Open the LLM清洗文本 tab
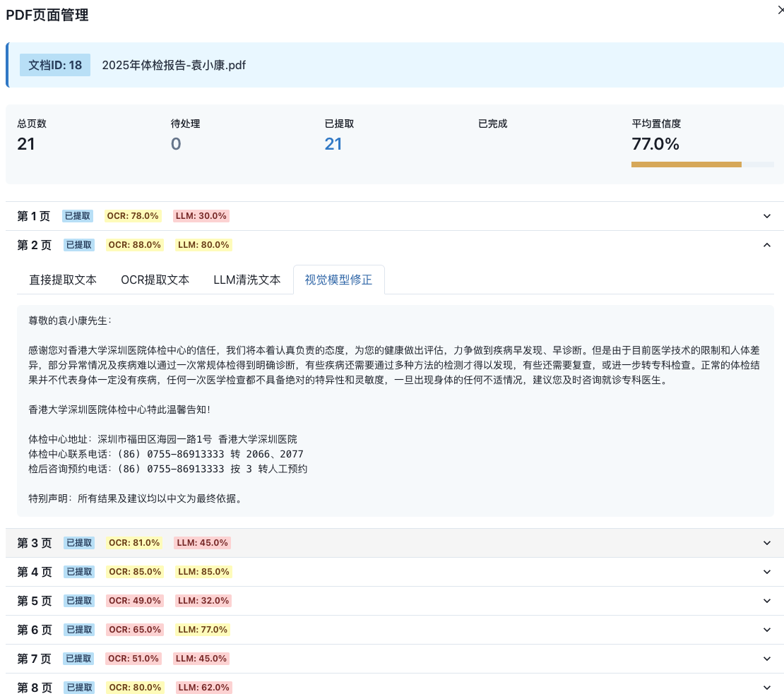The image size is (784, 694). tap(246, 280)
